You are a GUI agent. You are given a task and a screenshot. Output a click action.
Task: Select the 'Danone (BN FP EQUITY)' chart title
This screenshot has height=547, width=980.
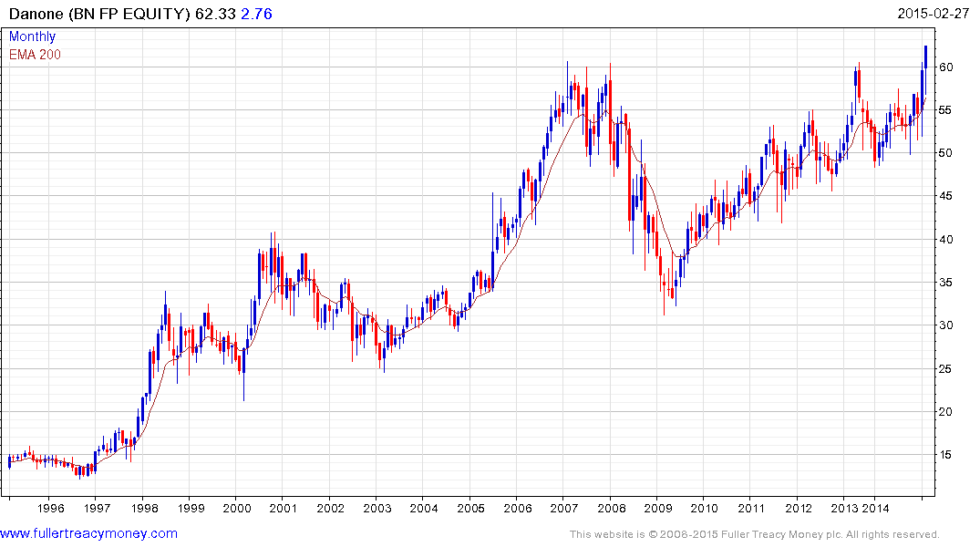coord(99,14)
